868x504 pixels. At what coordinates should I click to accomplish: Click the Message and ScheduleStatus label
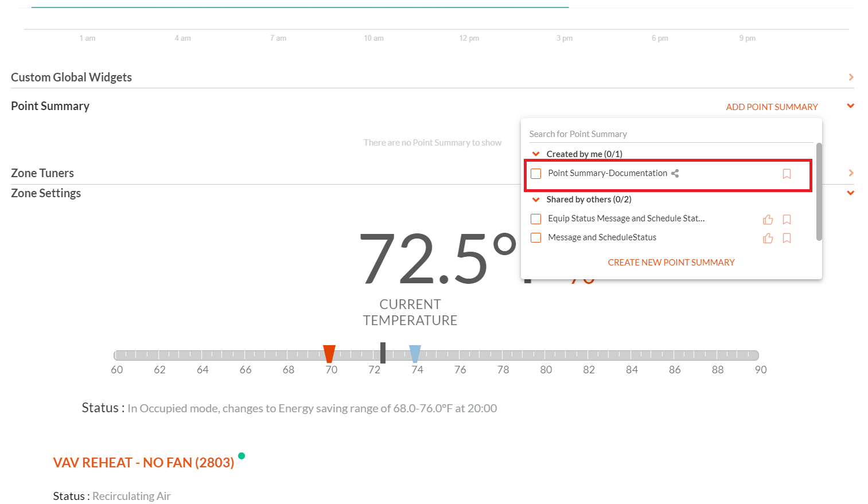click(602, 237)
